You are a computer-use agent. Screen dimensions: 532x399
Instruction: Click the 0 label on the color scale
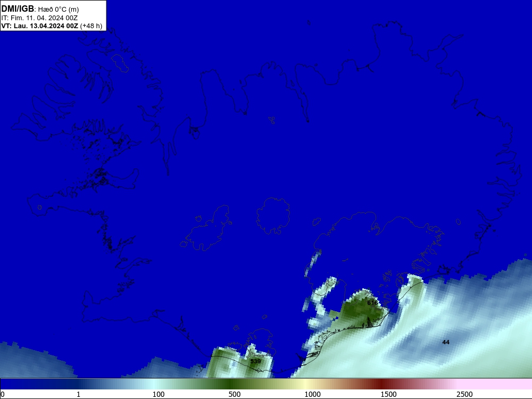click(3, 394)
